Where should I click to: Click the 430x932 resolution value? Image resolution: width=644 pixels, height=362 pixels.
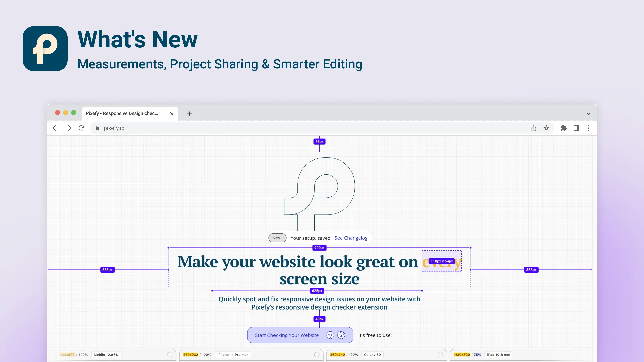pos(191,355)
